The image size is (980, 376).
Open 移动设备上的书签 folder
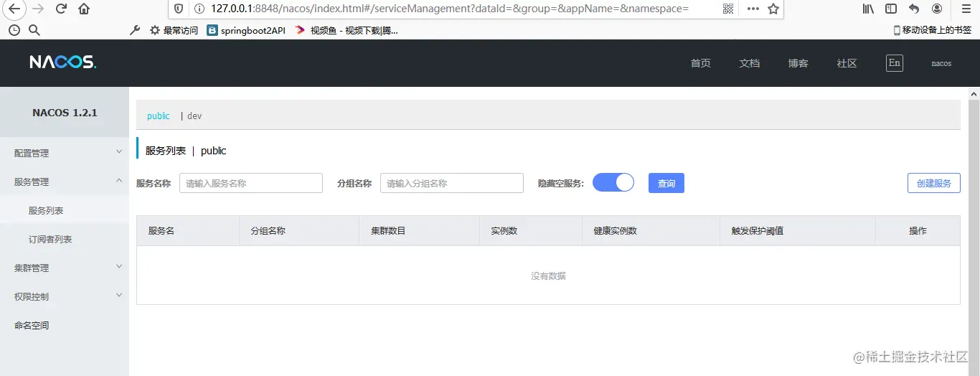tap(932, 30)
